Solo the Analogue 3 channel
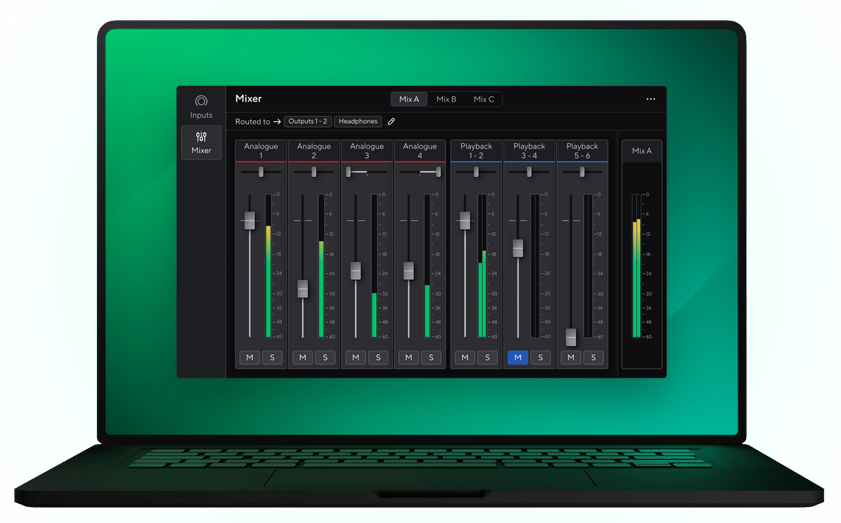Viewport: 841px width, 523px height. 378,357
